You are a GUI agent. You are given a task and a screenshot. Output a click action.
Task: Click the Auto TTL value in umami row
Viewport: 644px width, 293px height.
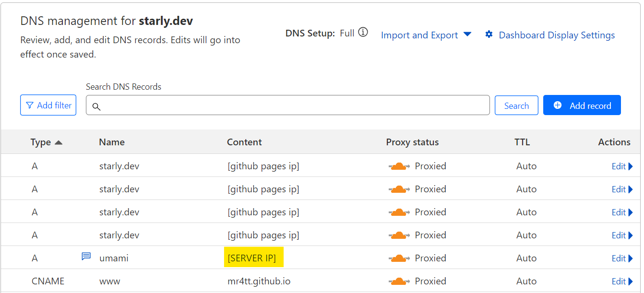(x=526, y=258)
